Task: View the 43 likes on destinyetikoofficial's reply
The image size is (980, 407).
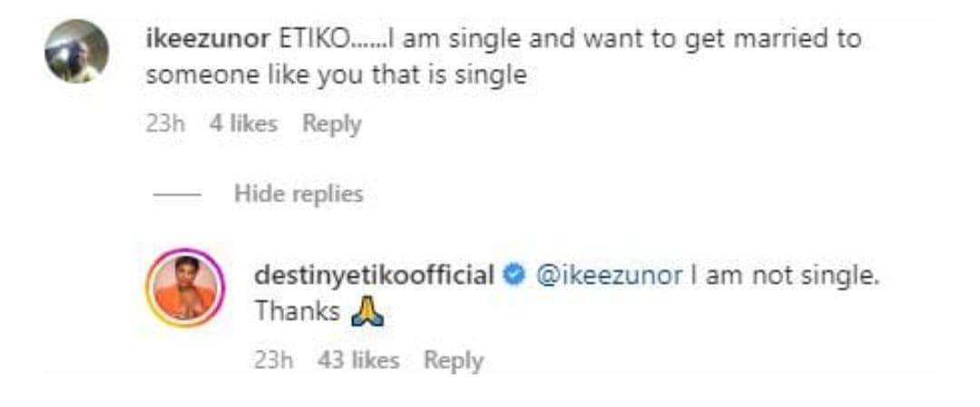Action: (x=358, y=361)
